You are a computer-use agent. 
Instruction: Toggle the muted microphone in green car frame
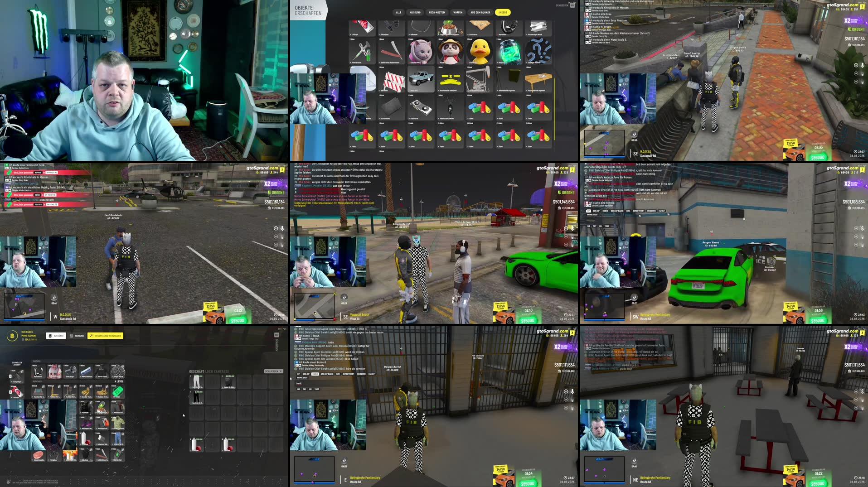(863, 228)
